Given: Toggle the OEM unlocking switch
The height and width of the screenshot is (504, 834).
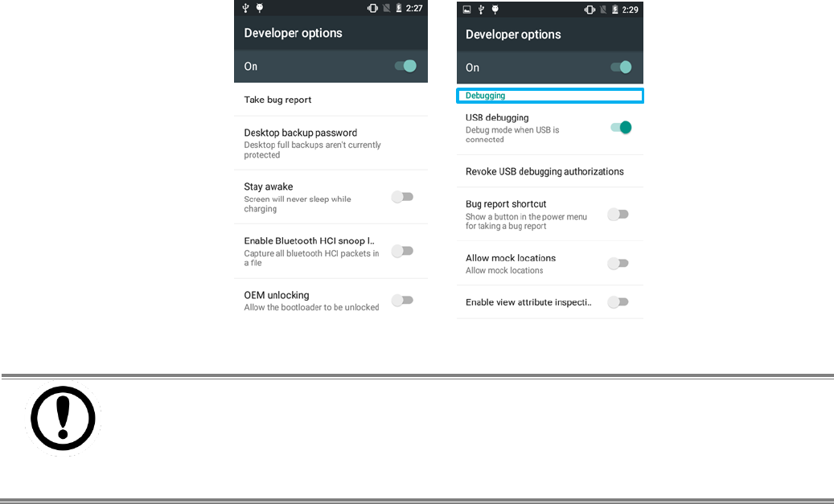Looking at the screenshot, I should click(403, 301).
